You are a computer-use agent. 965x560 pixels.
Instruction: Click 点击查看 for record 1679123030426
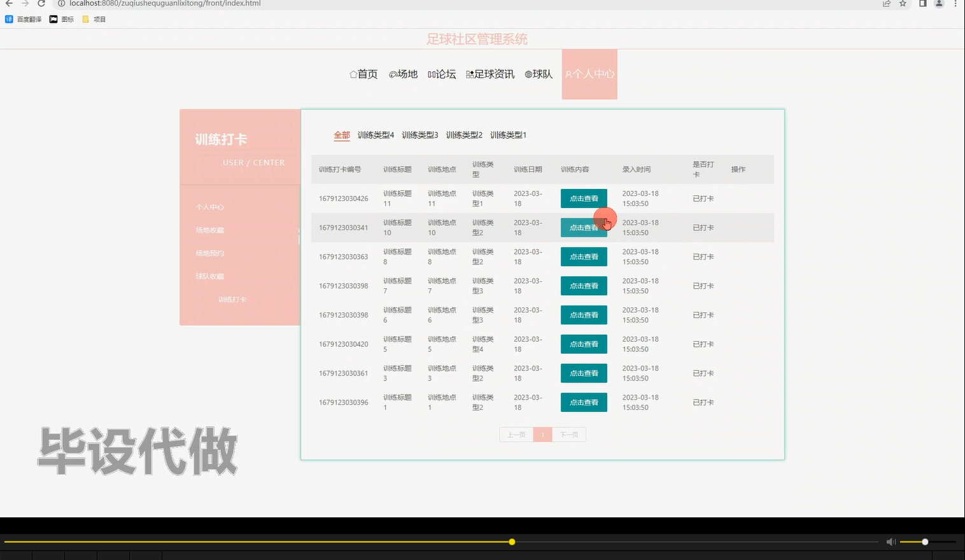584,199
